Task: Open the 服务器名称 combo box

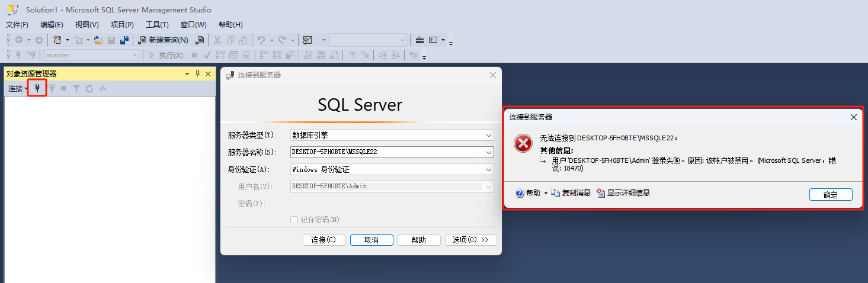Action: pyautogui.click(x=392, y=152)
